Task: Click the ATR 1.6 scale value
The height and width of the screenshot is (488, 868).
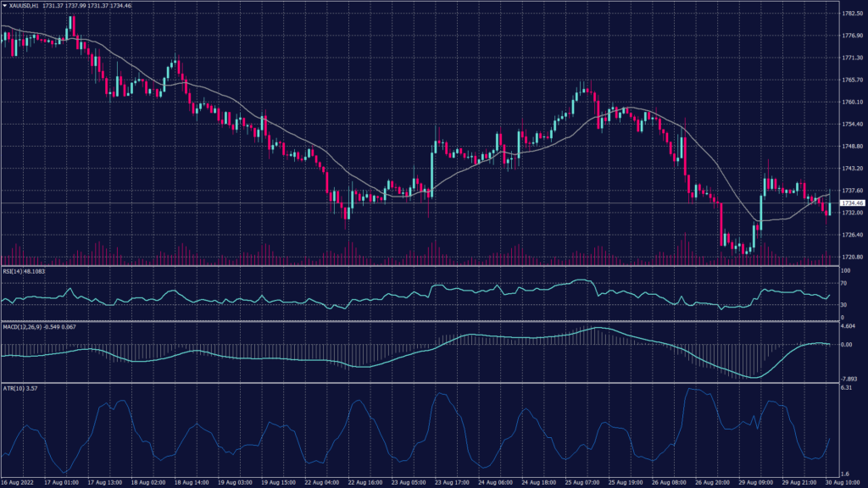Action: [x=843, y=473]
